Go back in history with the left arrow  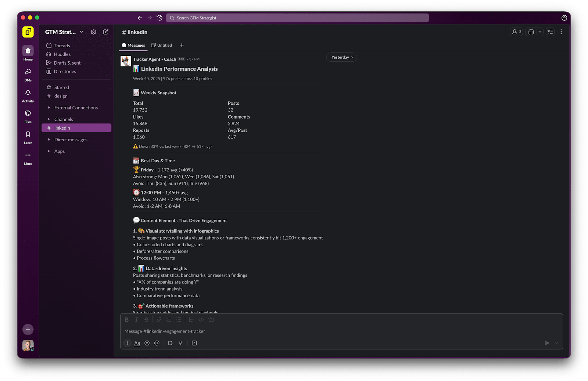(x=140, y=18)
